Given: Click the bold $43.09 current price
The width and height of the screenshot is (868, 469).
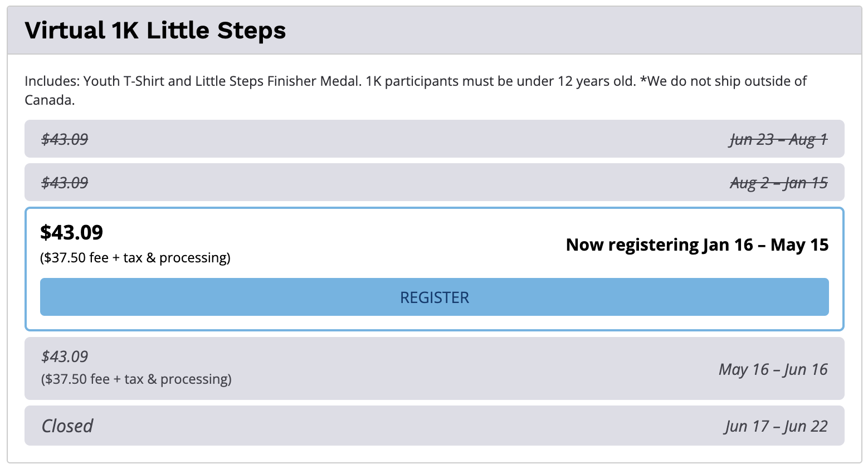Looking at the screenshot, I should click(x=72, y=232).
